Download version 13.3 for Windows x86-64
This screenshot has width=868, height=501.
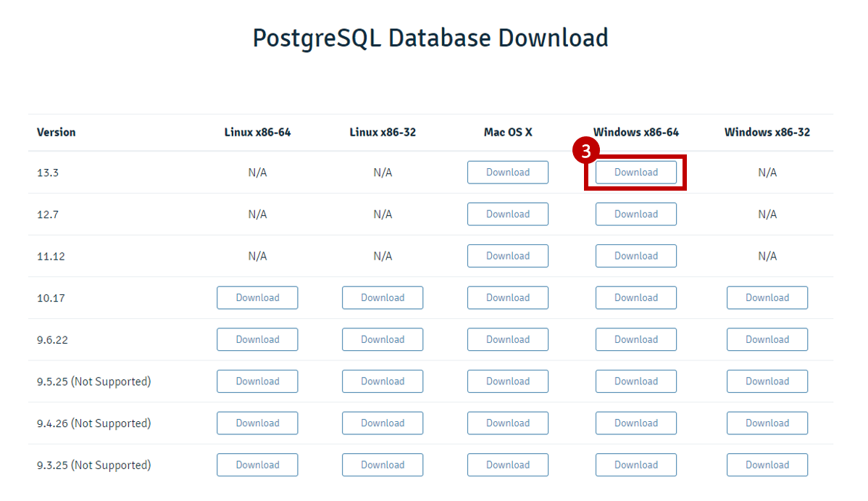point(635,173)
